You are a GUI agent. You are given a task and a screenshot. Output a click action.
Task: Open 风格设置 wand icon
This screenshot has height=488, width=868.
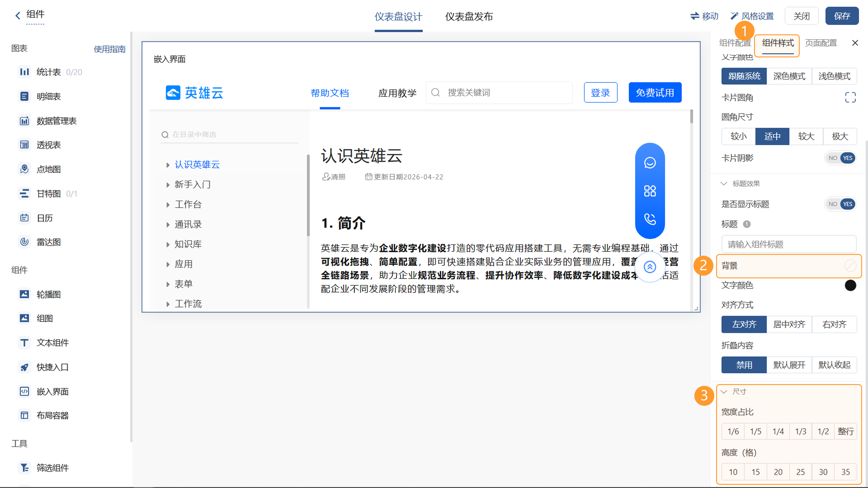pos(734,16)
